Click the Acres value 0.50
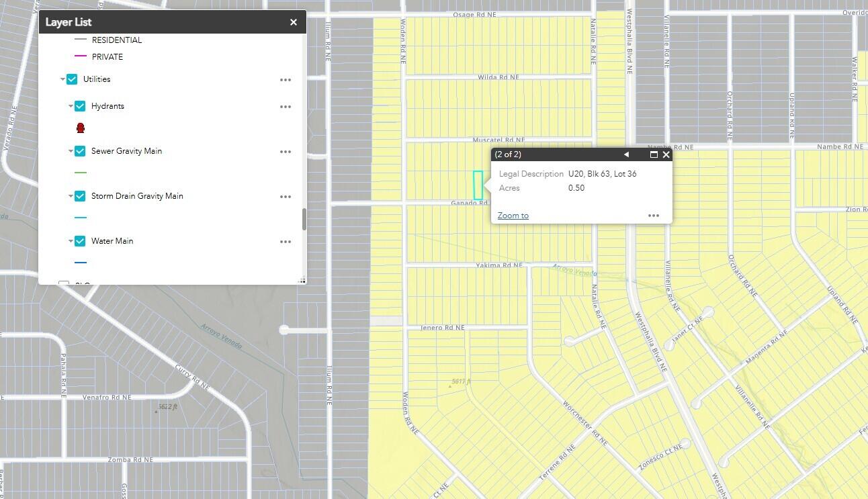Image resolution: width=868 pixels, height=499 pixels. point(576,188)
